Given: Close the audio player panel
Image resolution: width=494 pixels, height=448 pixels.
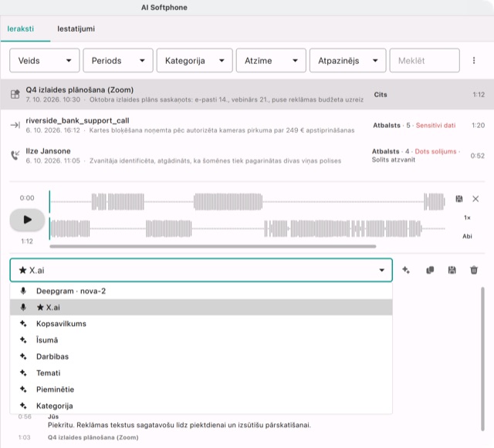Looking at the screenshot, I should point(475,199).
